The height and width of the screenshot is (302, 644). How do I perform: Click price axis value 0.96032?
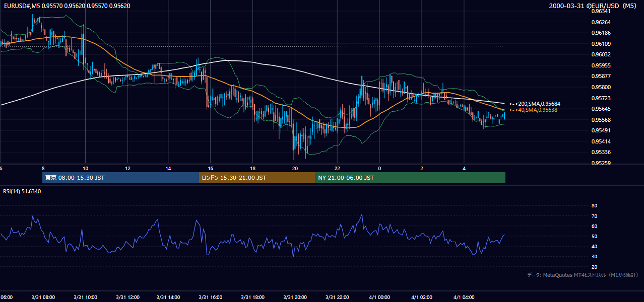[601, 54]
